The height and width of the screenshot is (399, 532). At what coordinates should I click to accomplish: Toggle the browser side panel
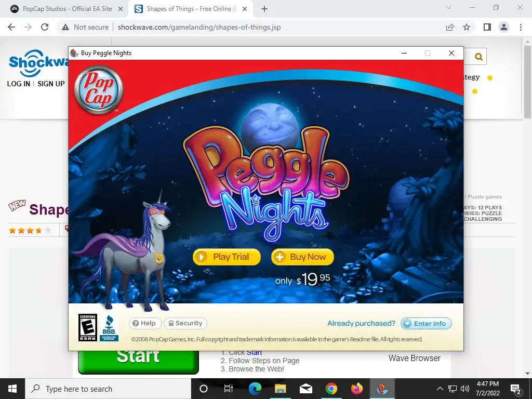pos(487,27)
